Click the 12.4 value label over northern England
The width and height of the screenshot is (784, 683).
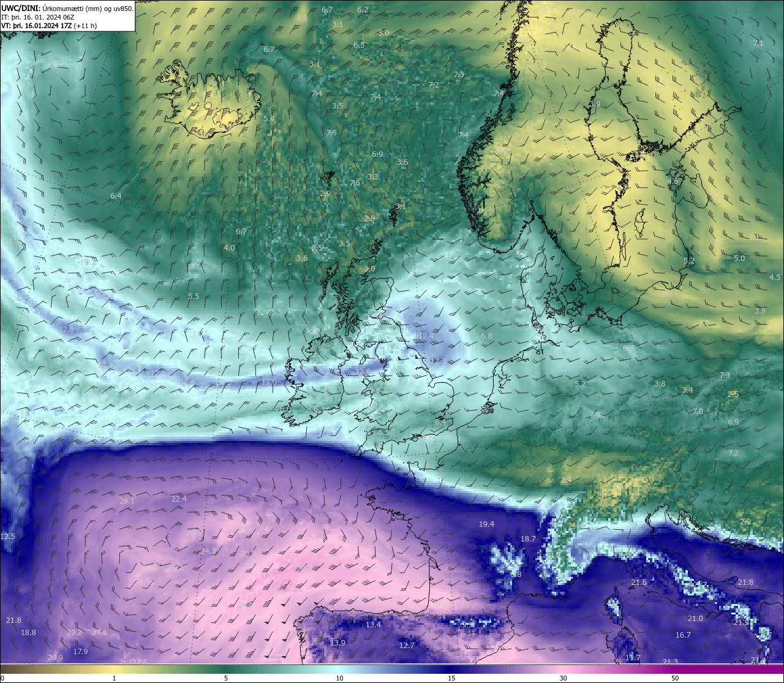[x=426, y=336]
